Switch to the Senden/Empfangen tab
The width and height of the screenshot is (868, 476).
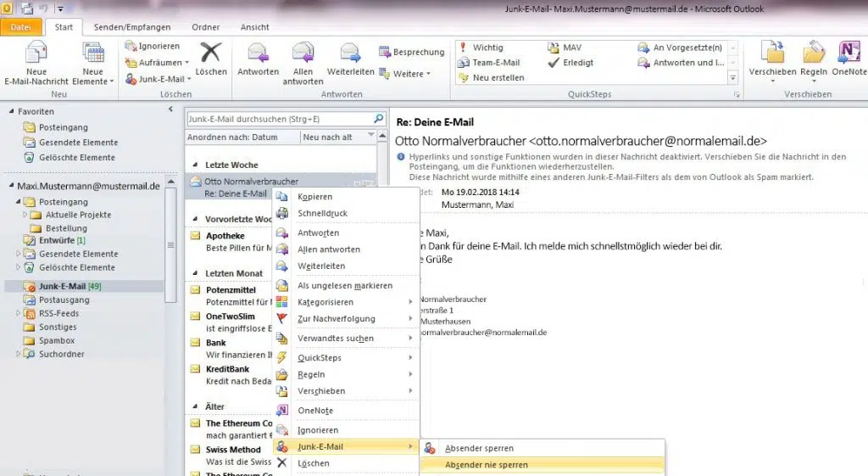coord(132,27)
